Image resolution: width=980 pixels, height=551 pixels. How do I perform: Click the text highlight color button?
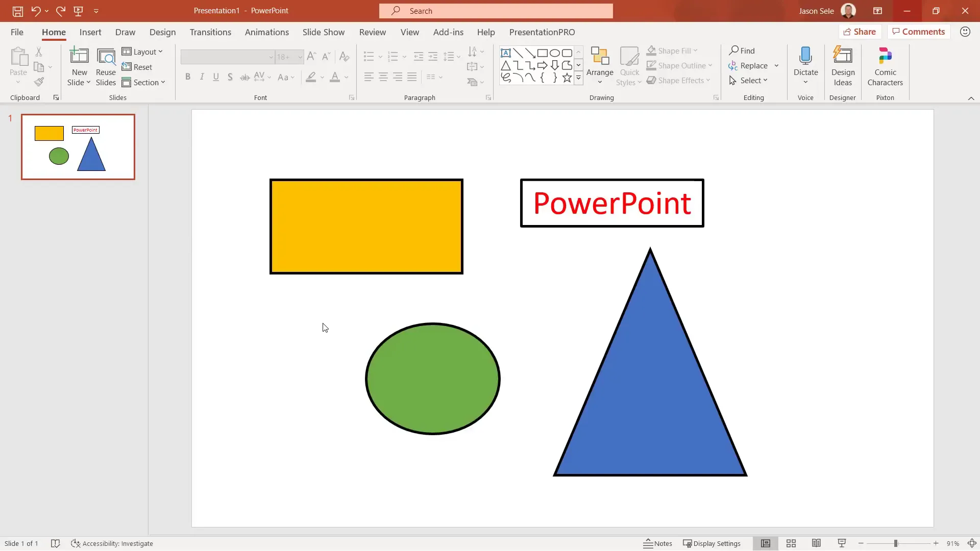click(311, 77)
